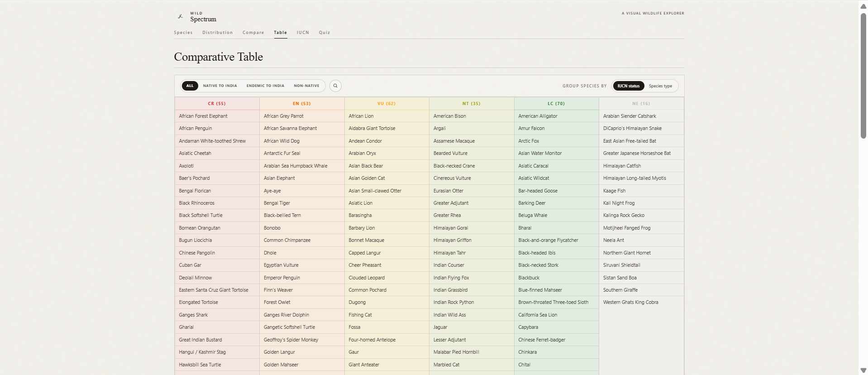
Task: Select the ALL filter pill
Action: click(190, 86)
